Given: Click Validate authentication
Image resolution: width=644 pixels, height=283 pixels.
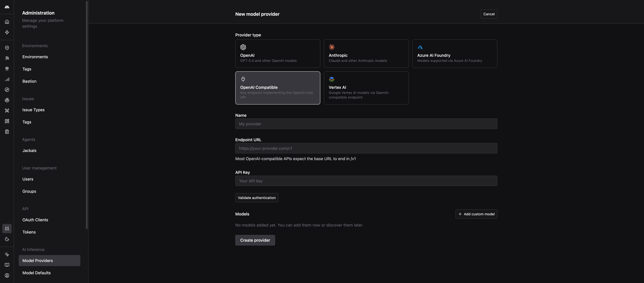Looking at the screenshot, I should [256, 198].
